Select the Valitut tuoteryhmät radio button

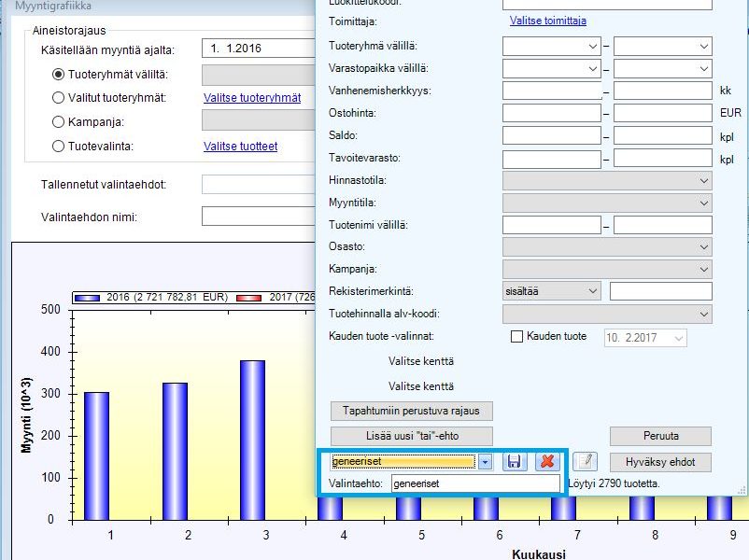tap(58, 98)
